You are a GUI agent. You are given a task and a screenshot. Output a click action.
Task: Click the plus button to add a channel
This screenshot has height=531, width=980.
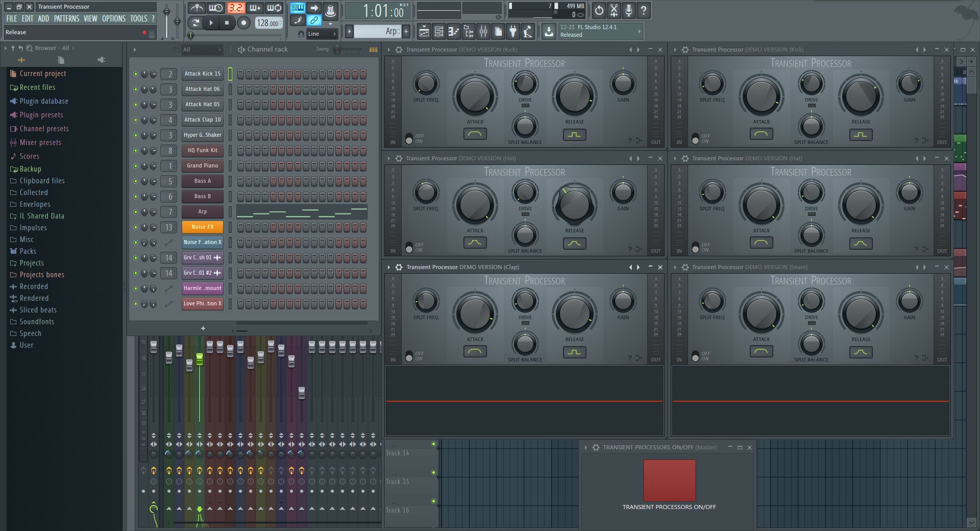(203, 328)
